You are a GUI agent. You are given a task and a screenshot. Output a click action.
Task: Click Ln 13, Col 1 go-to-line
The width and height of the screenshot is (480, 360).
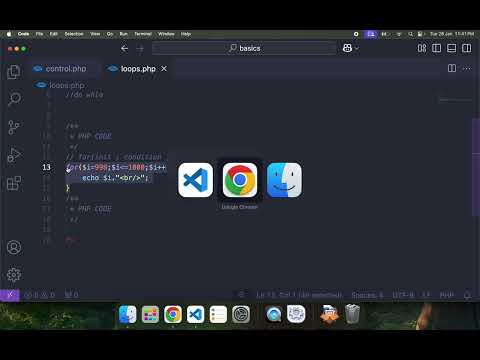pos(299,295)
